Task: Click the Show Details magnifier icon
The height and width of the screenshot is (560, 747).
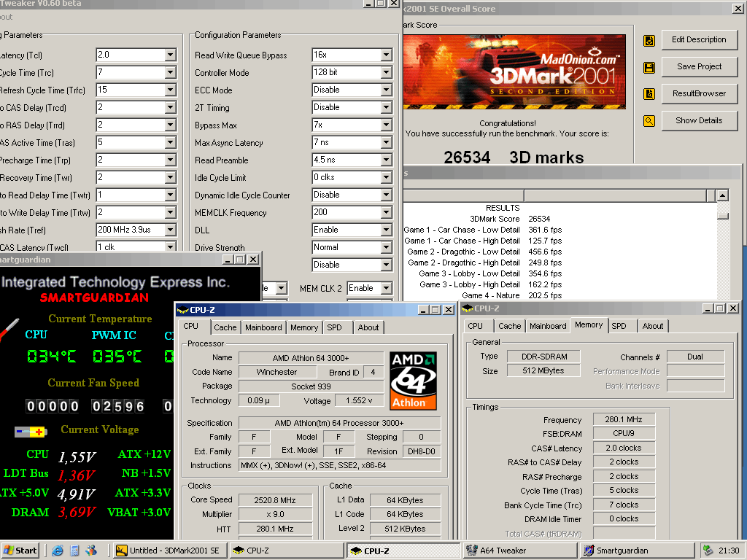Action: click(649, 121)
